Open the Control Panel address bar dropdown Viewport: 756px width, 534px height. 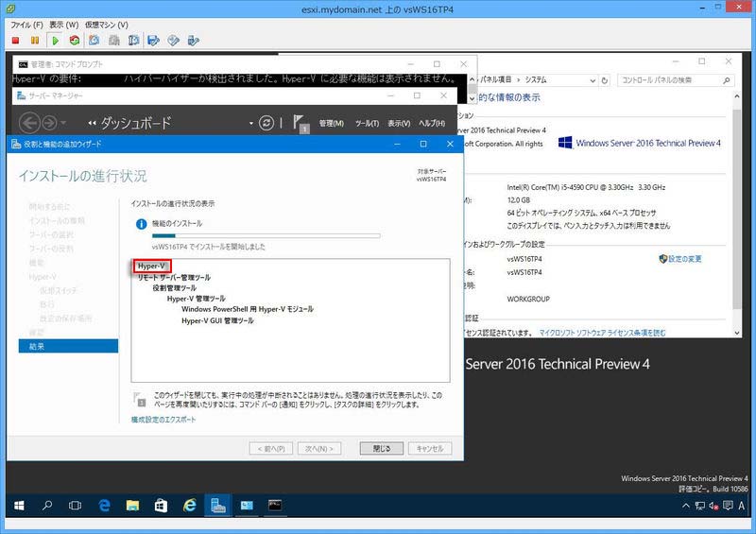click(593, 80)
